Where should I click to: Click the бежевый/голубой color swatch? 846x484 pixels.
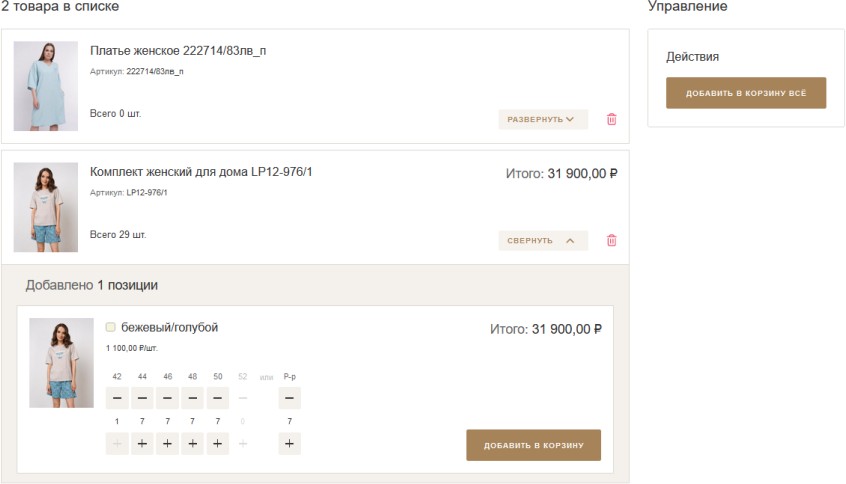point(111,327)
